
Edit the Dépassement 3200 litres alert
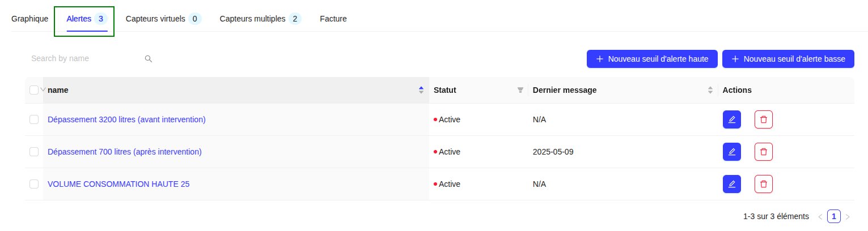(731, 119)
